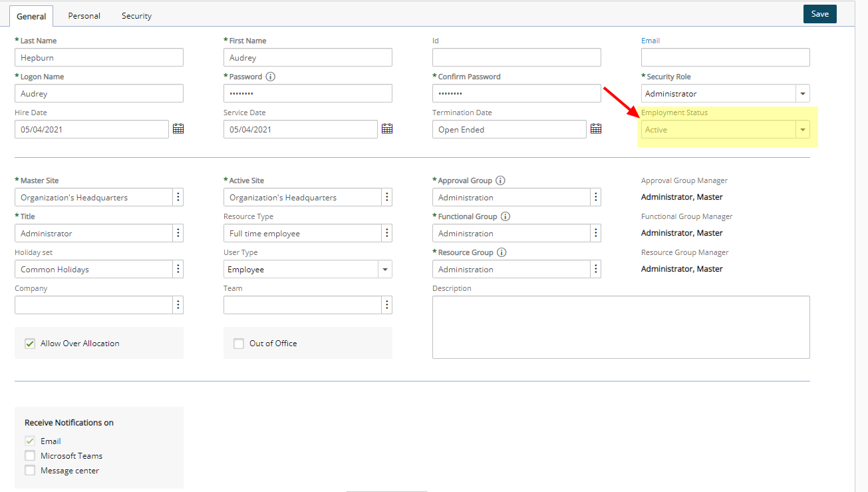Image resolution: width=868 pixels, height=492 pixels.
Task: Click Resource Type Full time employee field
Action: tap(303, 234)
